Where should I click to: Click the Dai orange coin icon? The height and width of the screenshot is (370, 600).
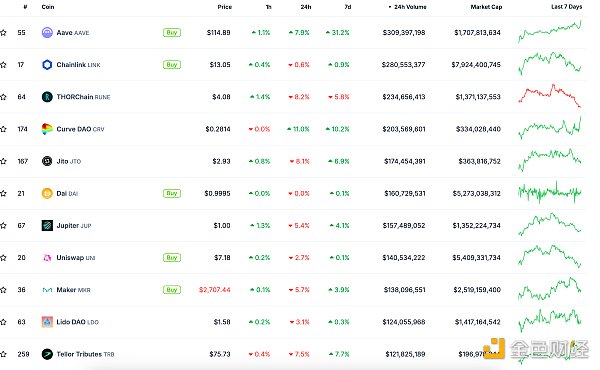click(x=47, y=193)
